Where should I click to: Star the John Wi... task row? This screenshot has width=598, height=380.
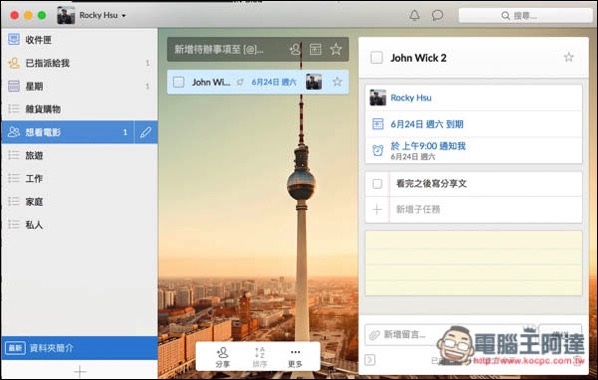point(337,82)
